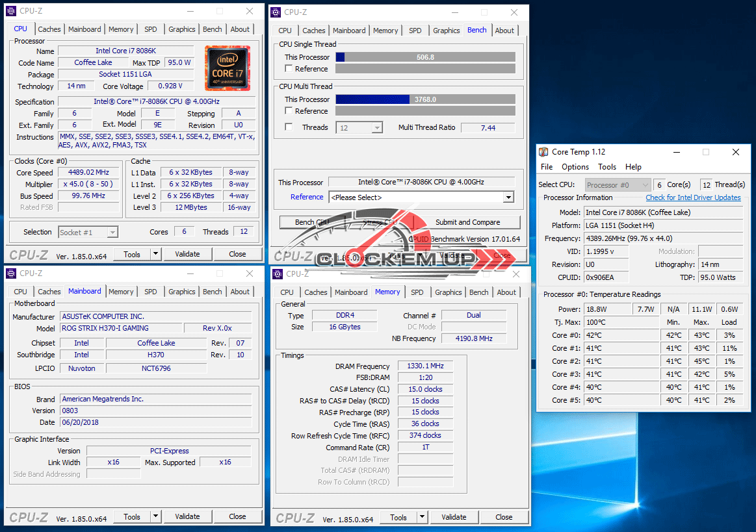Open Check for Intel Driver Updates link

click(693, 197)
